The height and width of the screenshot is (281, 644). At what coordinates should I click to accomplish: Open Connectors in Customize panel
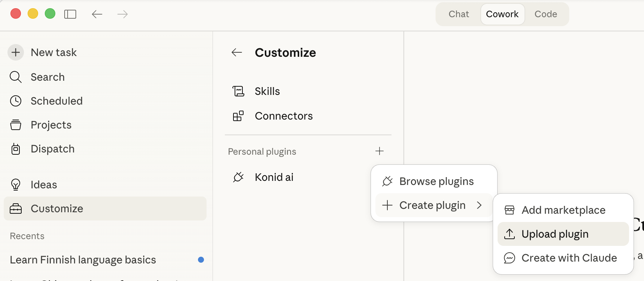[x=284, y=116]
